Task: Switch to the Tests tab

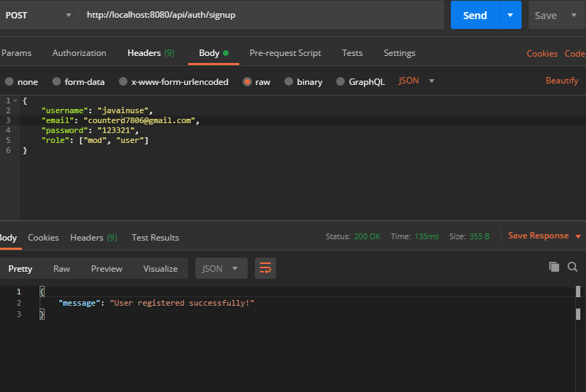Action: tap(352, 53)
